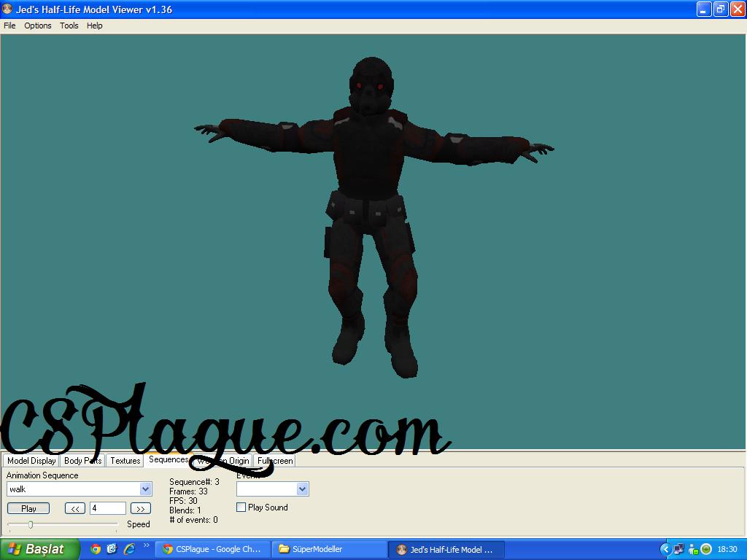Image resolution: width=747 pixels, height=560 pixels.
Task: Open the File menu
Action: (x=9, y=26)
